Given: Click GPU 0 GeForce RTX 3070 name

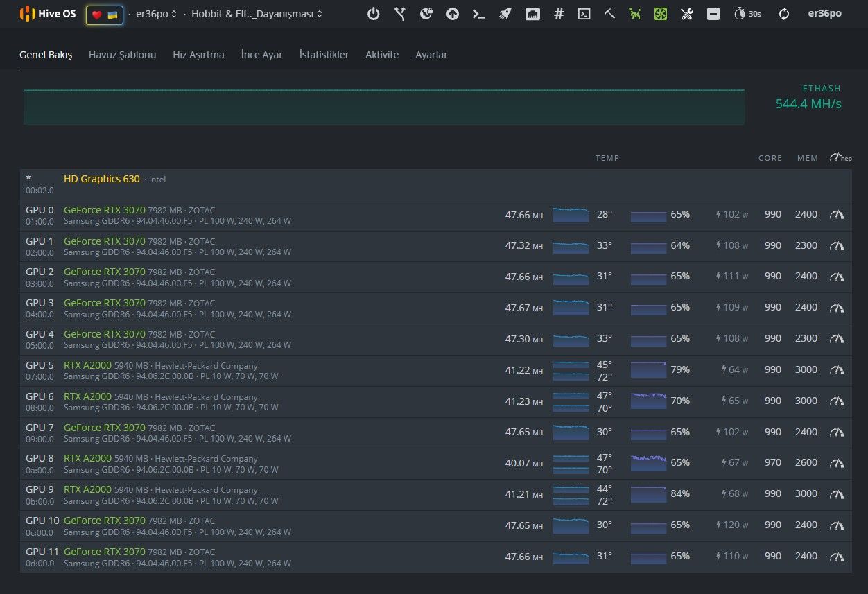Looking at the screenshot, I should tap(105, 210).
